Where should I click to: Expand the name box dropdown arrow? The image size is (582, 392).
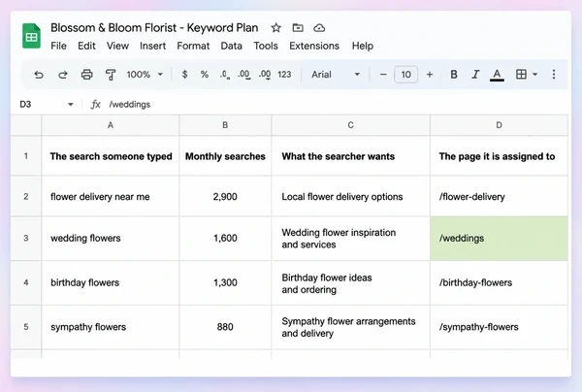[x=71, y=105]
